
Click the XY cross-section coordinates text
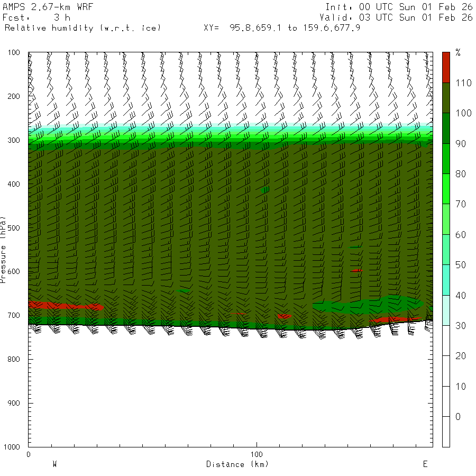[282, 28]
